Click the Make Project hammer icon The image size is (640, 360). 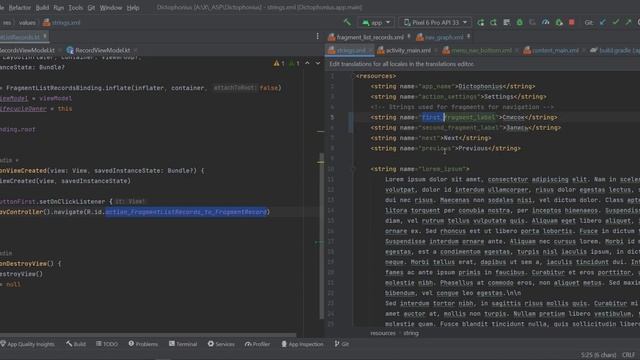coord(347,22)
